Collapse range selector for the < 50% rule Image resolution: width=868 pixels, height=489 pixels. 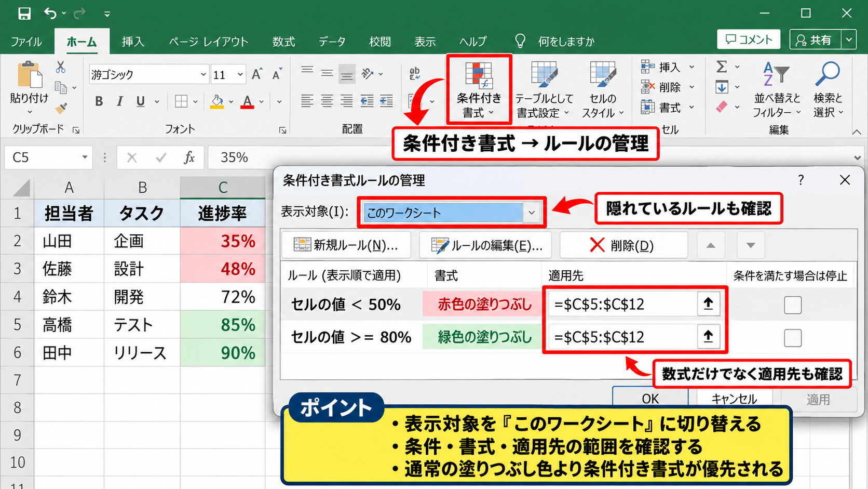point(708,303)
